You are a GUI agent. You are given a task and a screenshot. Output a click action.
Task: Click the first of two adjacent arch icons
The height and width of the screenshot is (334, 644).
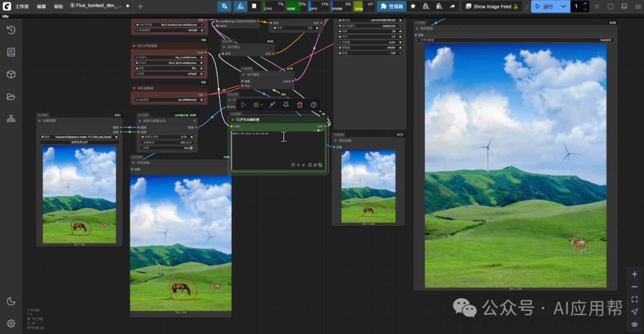click(426, 6)
